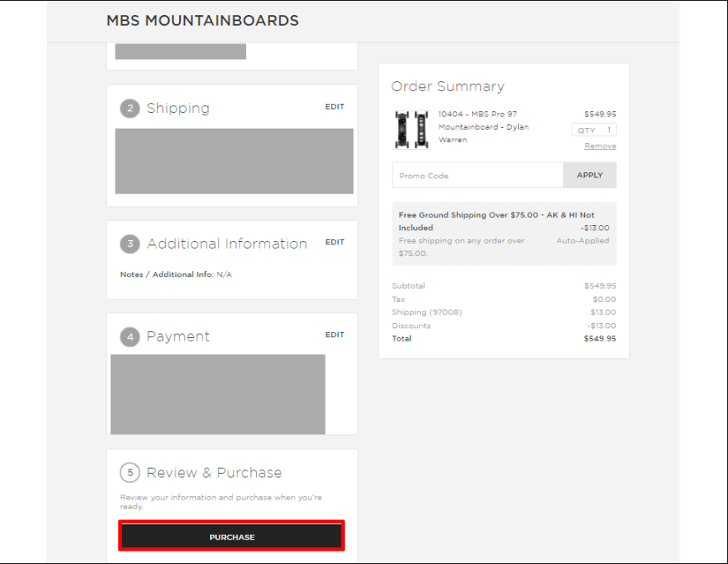The image size is (728, 564).
Task: Edit the Payment section
Action: [x=335, y=335]
